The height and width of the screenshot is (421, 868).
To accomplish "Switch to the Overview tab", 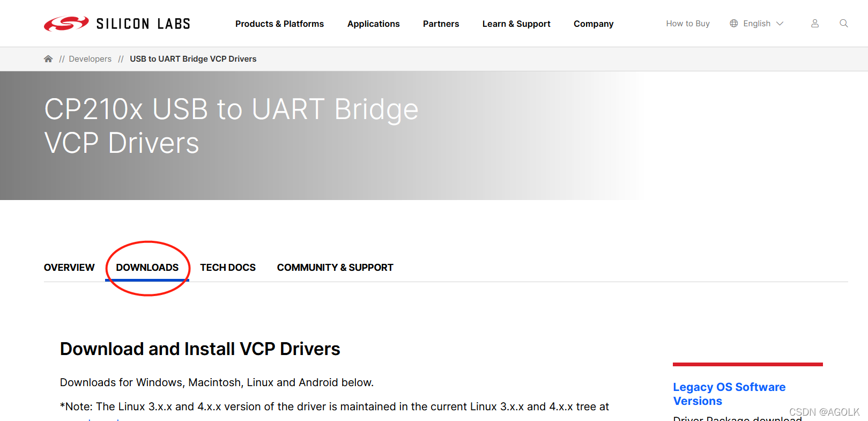I will click(69, 268).
